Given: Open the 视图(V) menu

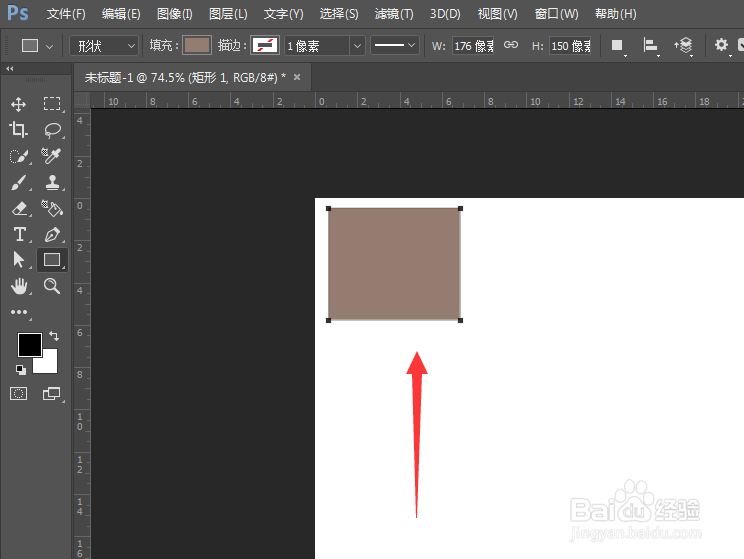Looking at the screenshot, I should point(497,14).
